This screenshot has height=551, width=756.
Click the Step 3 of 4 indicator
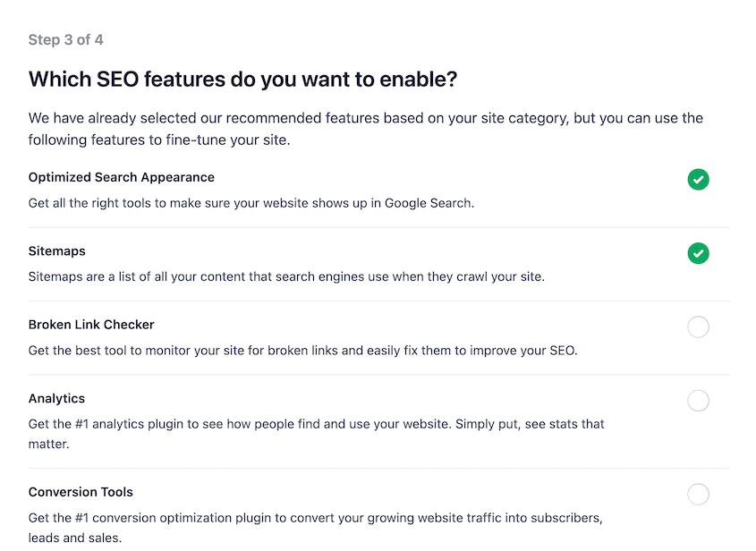point(65,40)
